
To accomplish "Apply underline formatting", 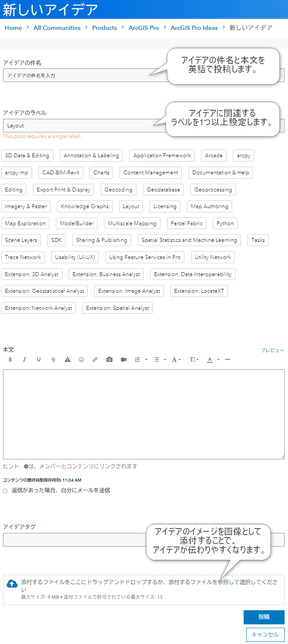I will coord(39,360).
